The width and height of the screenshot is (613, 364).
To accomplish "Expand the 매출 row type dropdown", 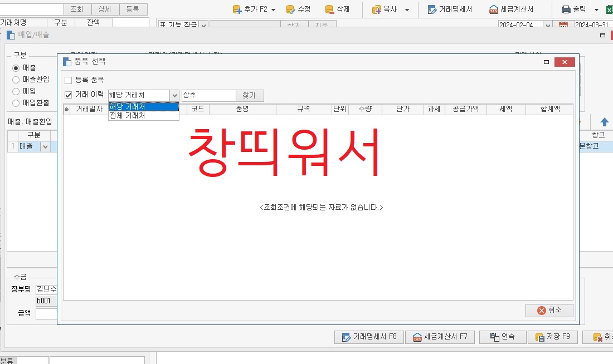I will point(45,146).
